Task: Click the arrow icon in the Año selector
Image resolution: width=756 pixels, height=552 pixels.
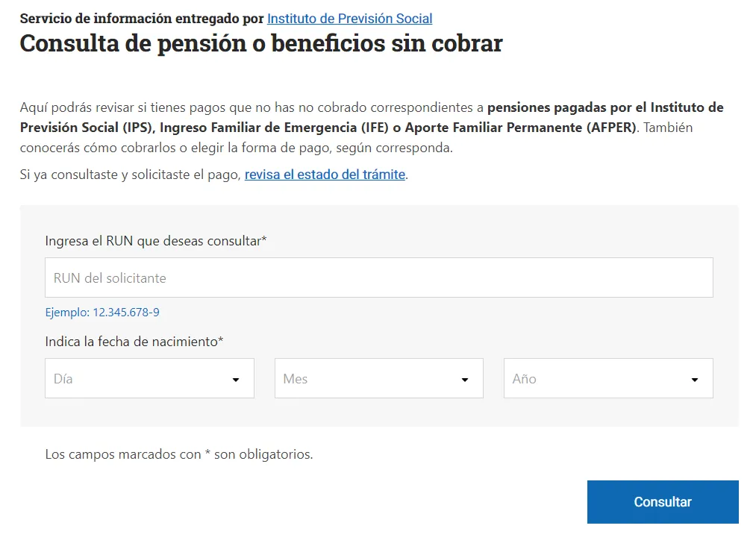Action: [695, 380]
